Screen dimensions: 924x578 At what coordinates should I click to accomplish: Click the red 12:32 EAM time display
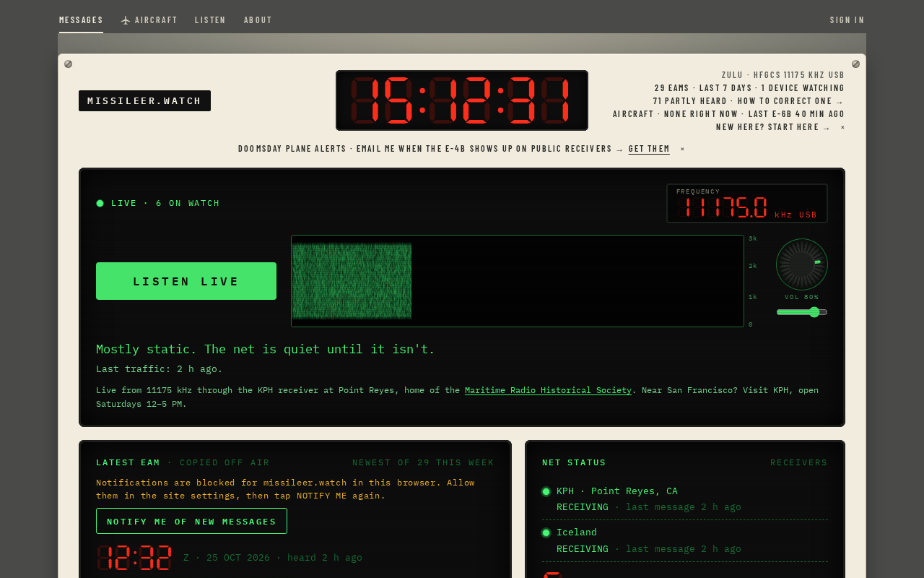tap(134, 558)
